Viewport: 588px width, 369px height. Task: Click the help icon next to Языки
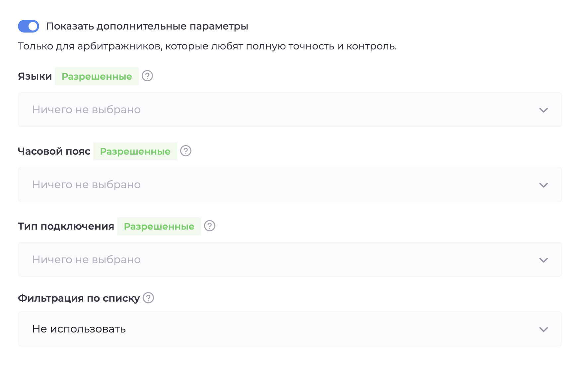click(147, 76)
